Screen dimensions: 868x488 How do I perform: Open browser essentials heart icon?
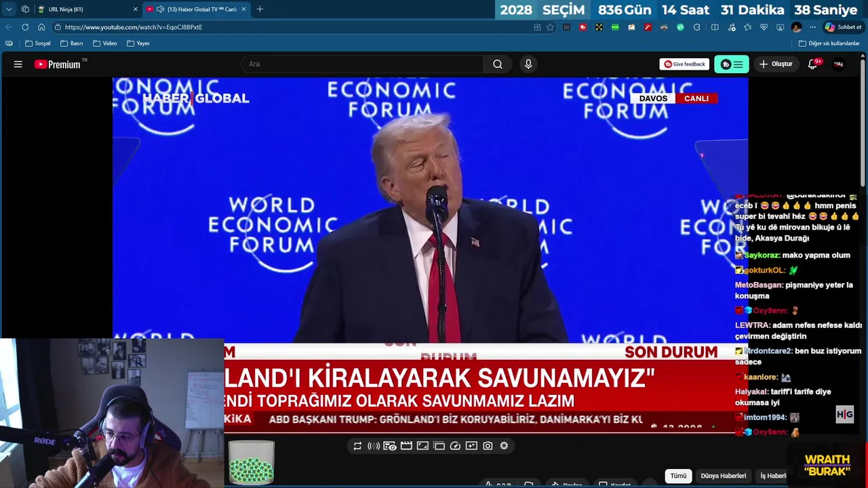764,27
